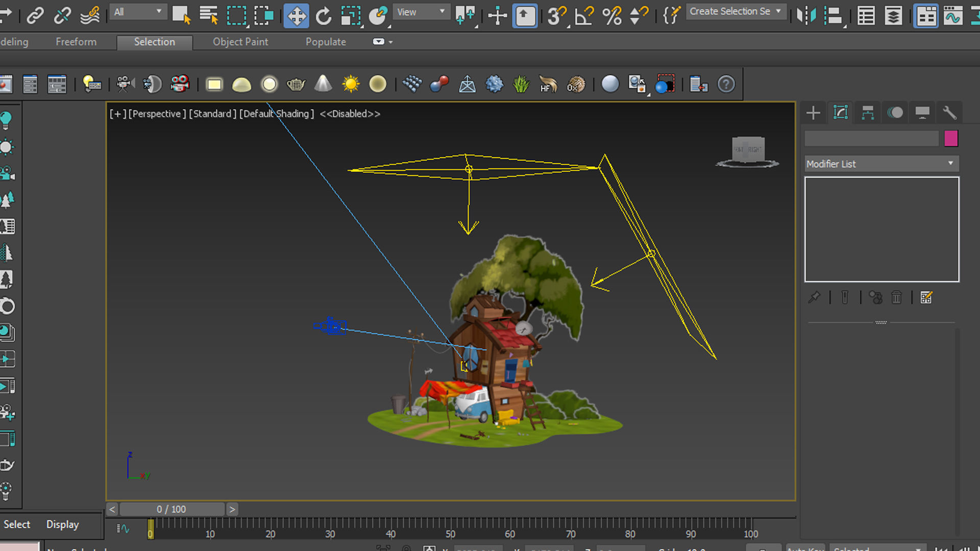
Task: Click the Align tool icon
Action: [x=834, y=15]
